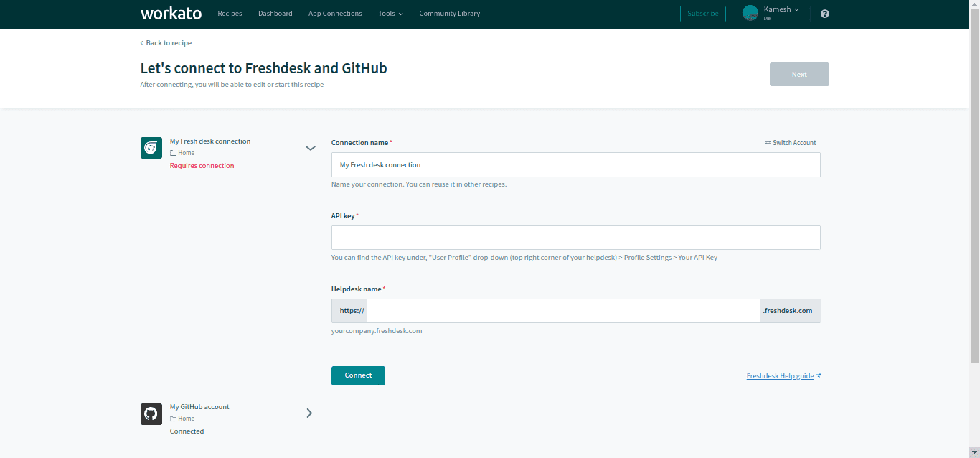Navigate to App Connections
Viewport: 980px width, 458px height.
pos(335,13)
